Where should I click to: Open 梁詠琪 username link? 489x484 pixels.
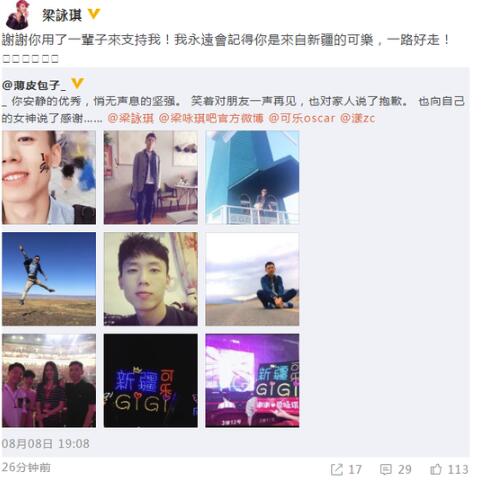pyautogui.click(x=62, y=15)
